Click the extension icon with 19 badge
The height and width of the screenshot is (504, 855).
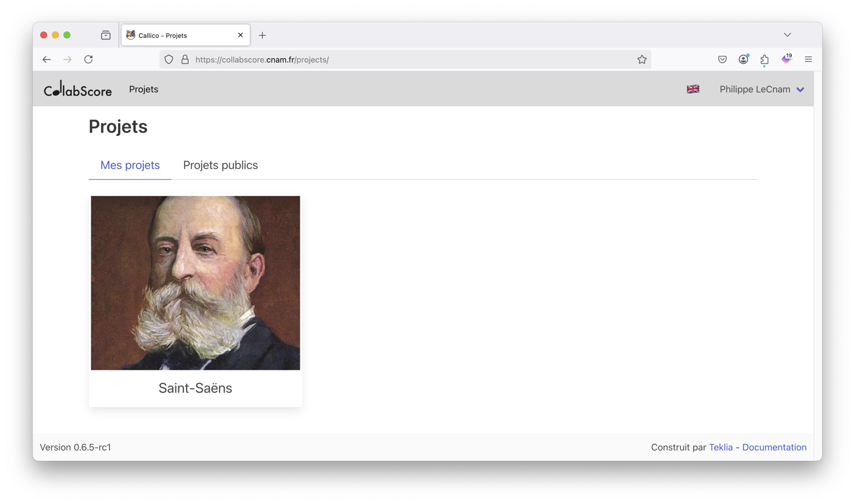coord(786,59)
